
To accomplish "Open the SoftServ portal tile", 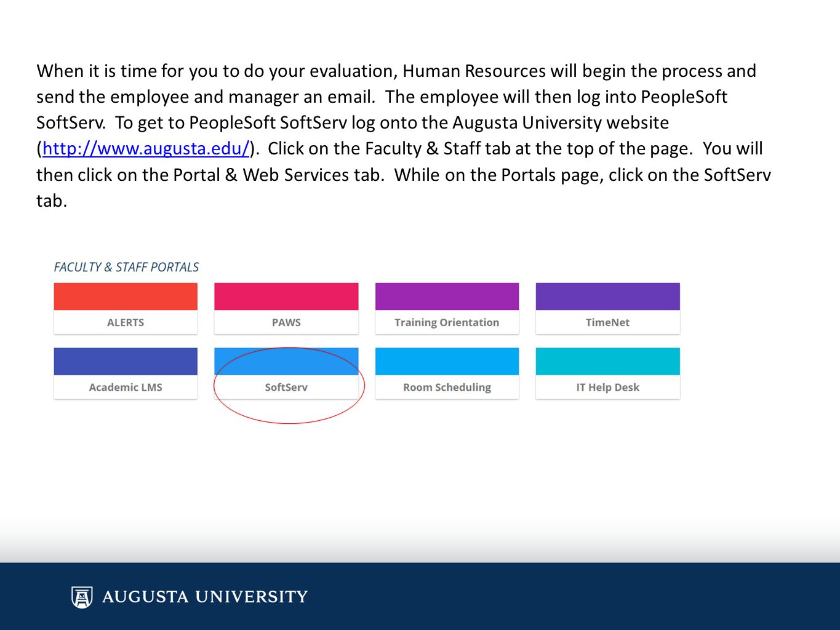I will pyautogui.click(x=286, y=373).
